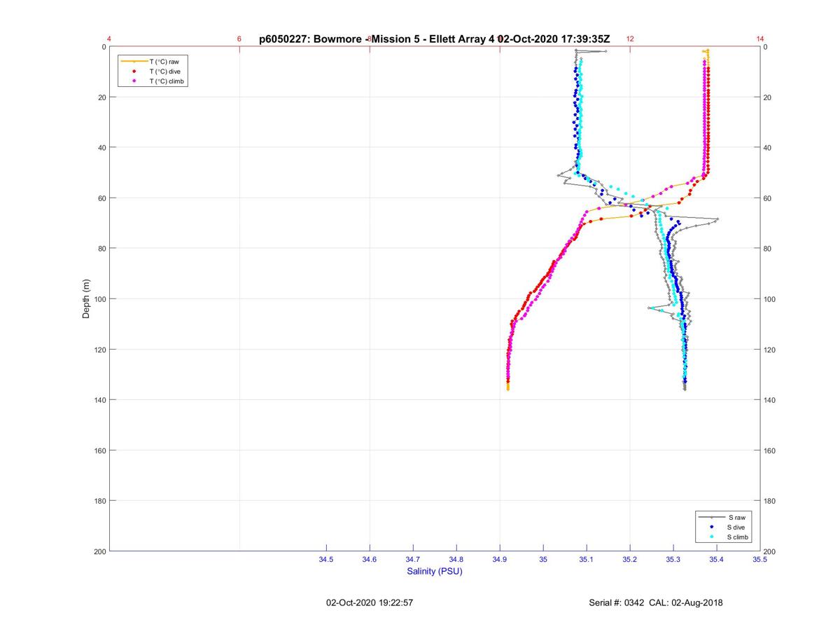Click the salinity tick label 35.5
Viewport: 840px width, 620px height.
[x=760, y=560]
